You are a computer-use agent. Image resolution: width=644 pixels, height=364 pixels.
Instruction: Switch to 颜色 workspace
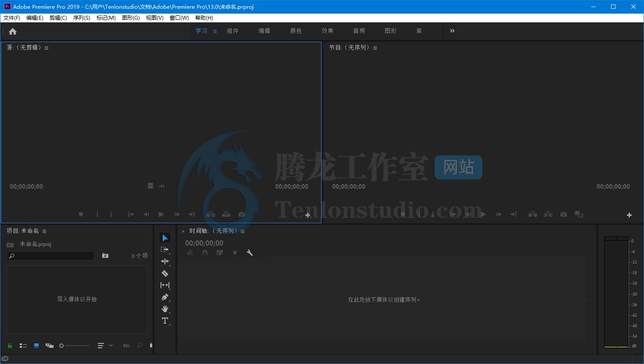pos(296,31)
